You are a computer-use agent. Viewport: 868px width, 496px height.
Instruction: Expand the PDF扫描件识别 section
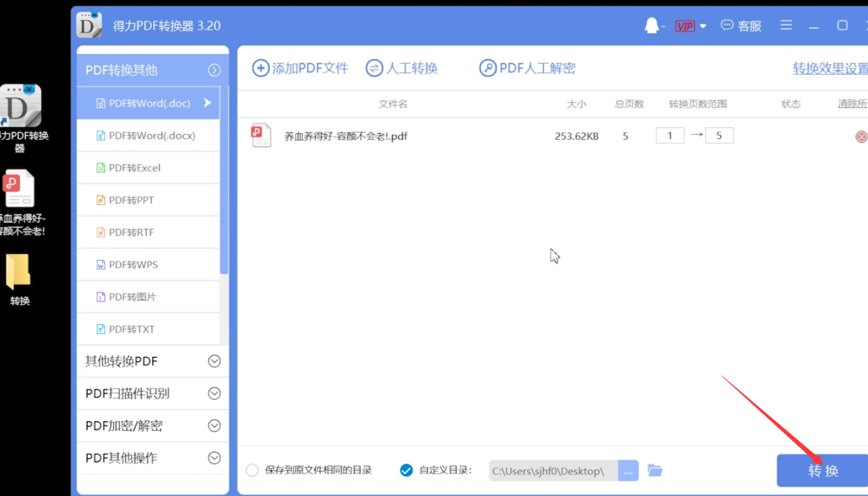(x=152, y=394)
